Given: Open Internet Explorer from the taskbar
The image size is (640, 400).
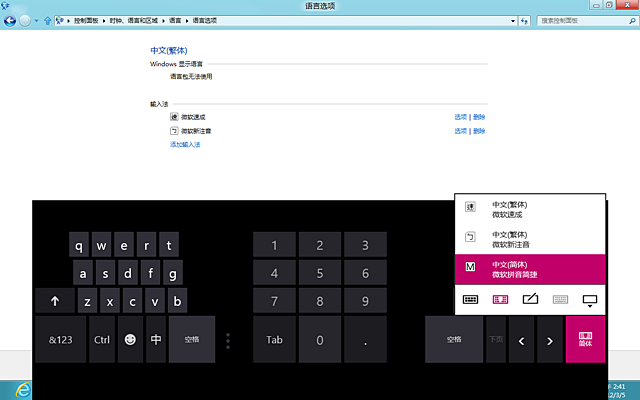Looking at the screenshot, I should [x=23, y=390].
